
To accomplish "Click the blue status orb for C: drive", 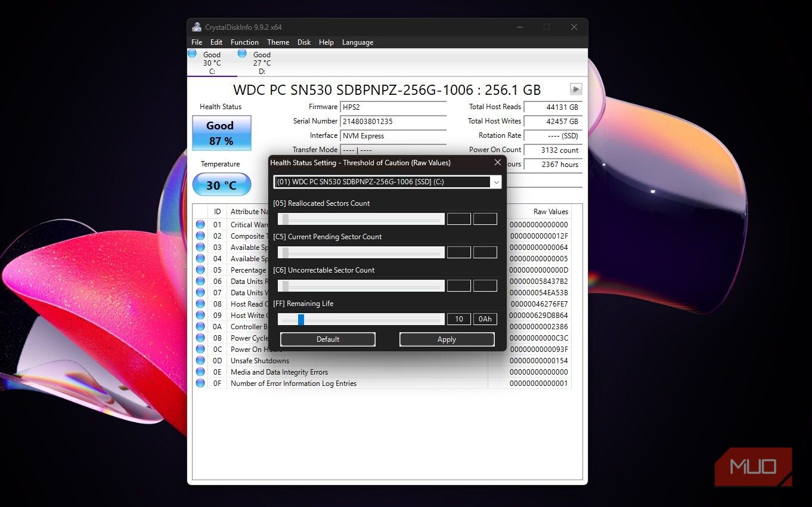I will (192, 53).
